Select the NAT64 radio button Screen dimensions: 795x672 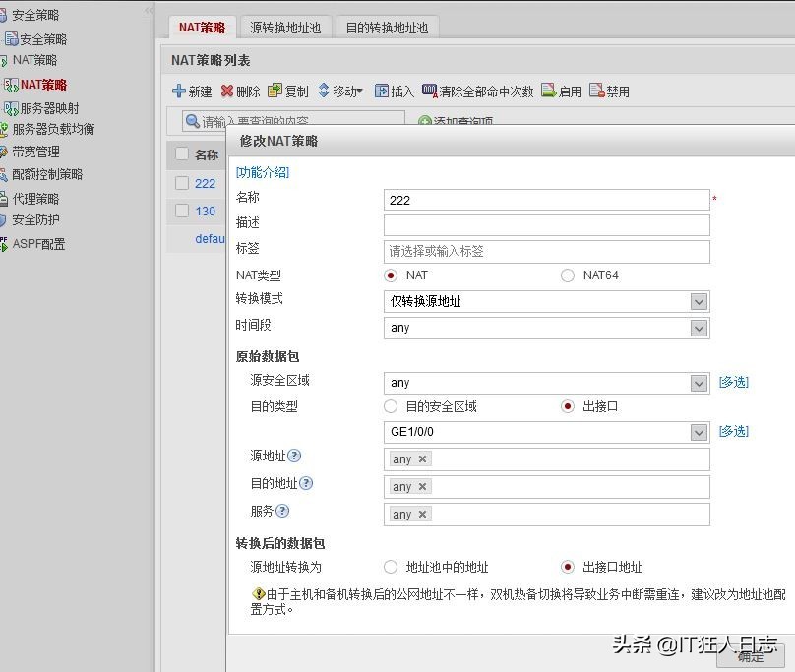pyautogui.click(x=567, y=275)
